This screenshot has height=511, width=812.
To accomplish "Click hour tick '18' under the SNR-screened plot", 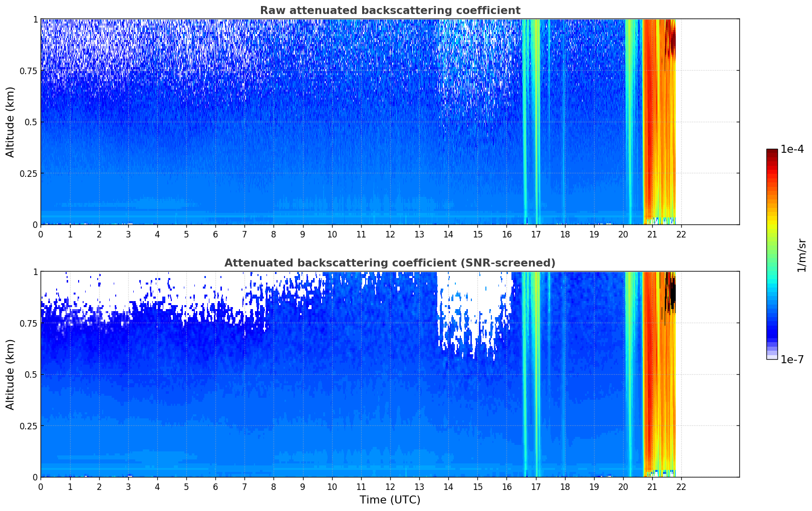I will 565,486.
